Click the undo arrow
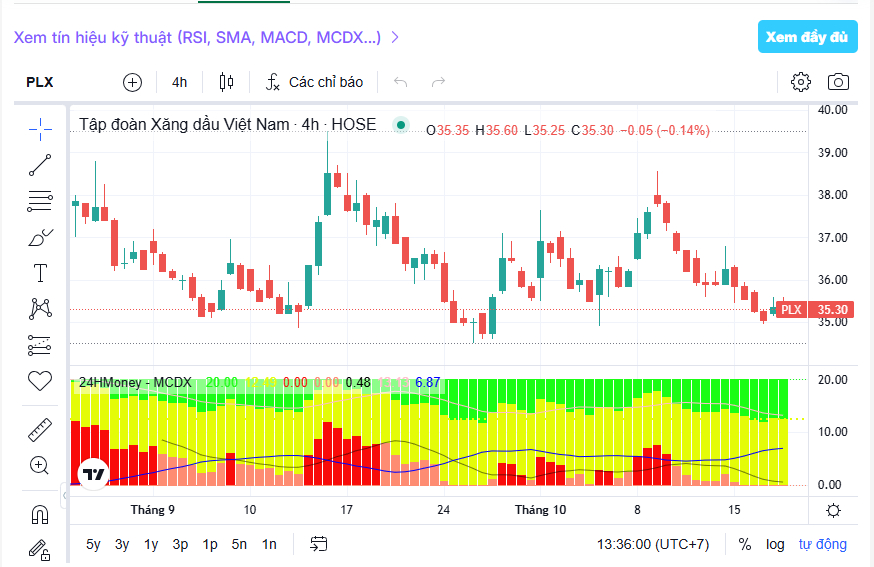874x567 pixels. click(x=400, y=83)
